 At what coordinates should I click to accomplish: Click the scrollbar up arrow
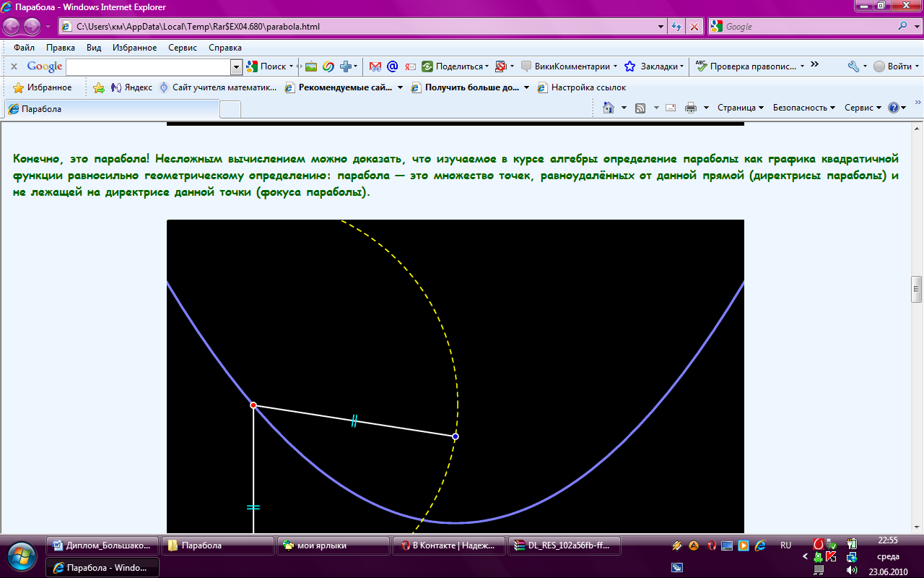coord(918,127)
